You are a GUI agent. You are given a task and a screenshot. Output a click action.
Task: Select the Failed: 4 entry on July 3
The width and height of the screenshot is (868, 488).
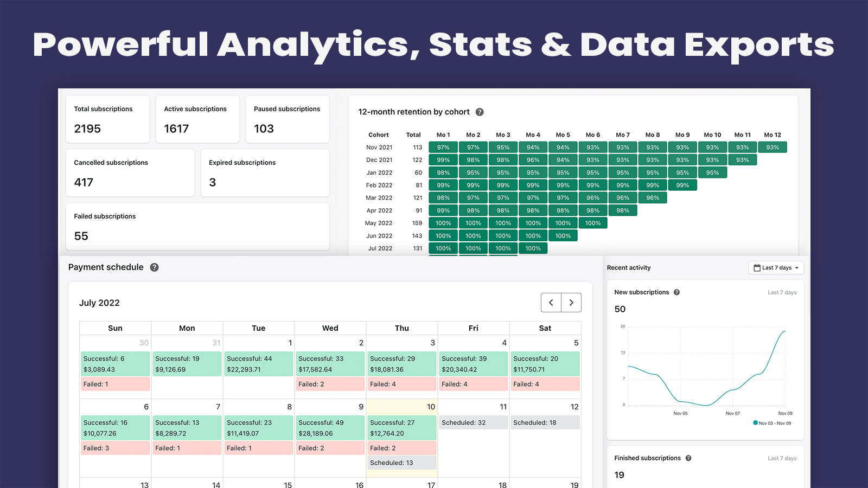coord(401,384)
